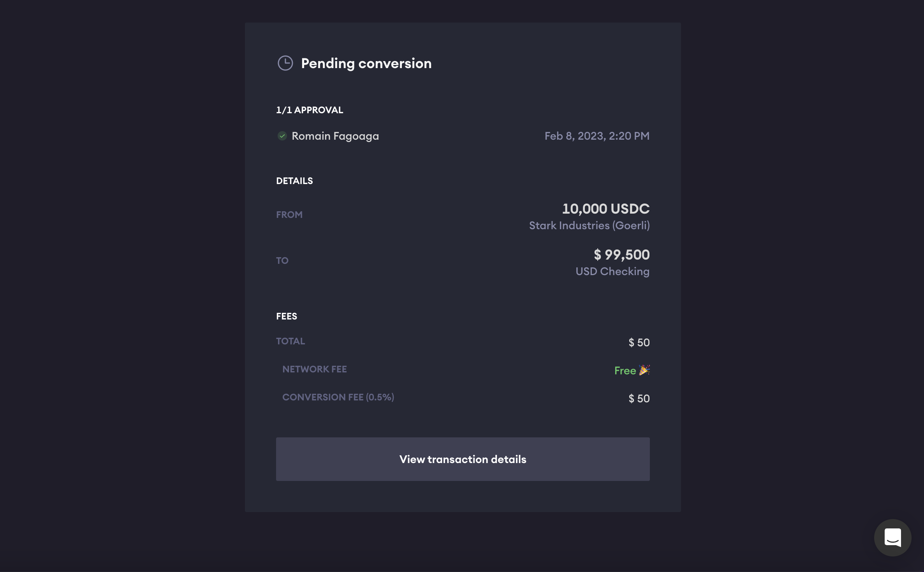Image resolution: width=924 pixels, height=572 pixels.
Task: Click the green approval checkmark icon
Action: (x=282, y=136)
